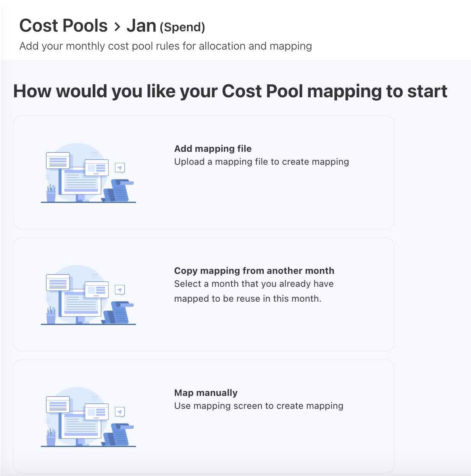Select the Add mapping file option

click(x=204, y=172)
